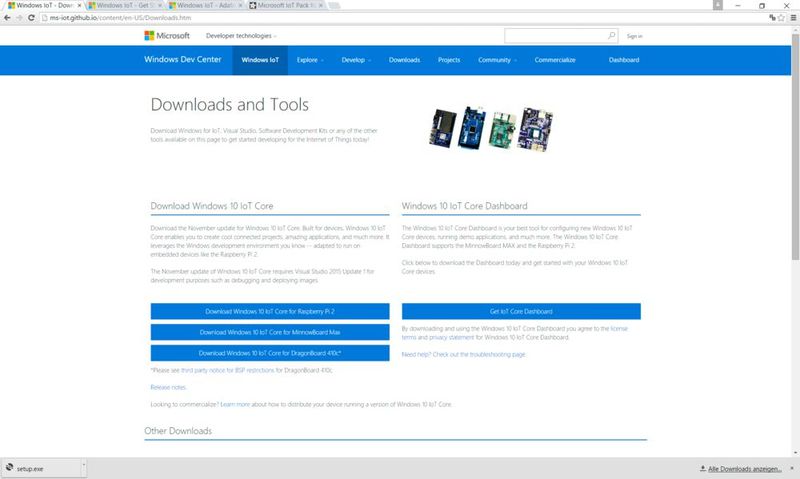Switch to the Microsoft IoT Pack tab
The height and width of the screenshot is (479, 800).
click(286, 5)
